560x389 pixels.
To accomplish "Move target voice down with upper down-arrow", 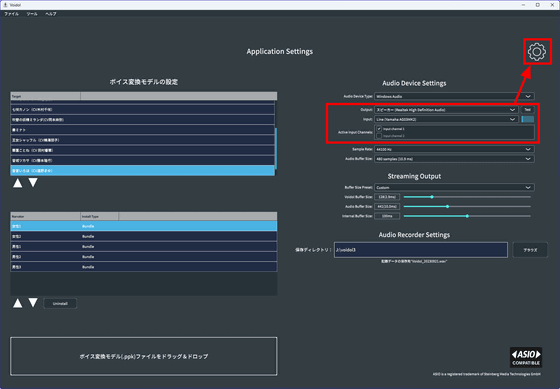I will tap(33, 183).
